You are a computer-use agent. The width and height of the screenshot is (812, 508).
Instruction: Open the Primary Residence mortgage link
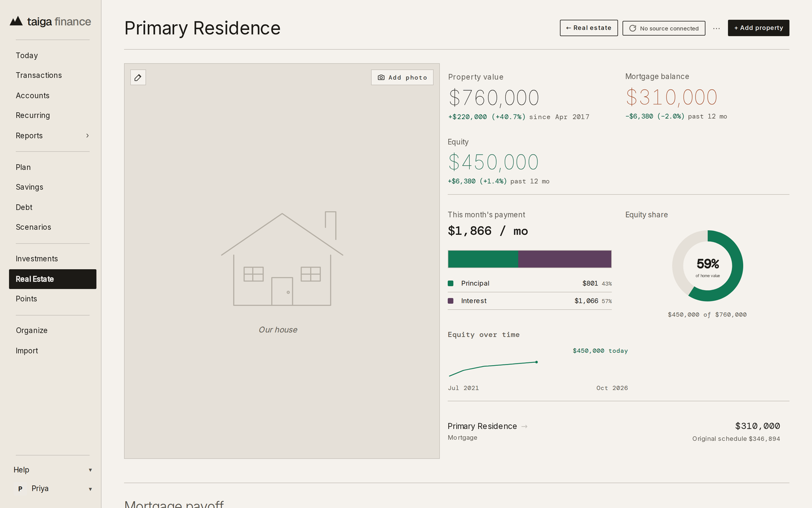coord(482,426)
